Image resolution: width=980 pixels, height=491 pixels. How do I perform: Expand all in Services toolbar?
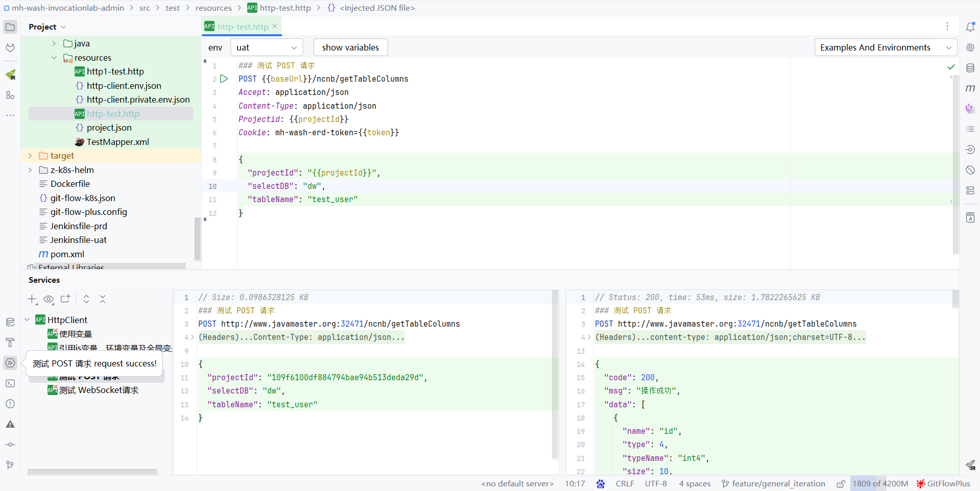[x=86, y=299]
